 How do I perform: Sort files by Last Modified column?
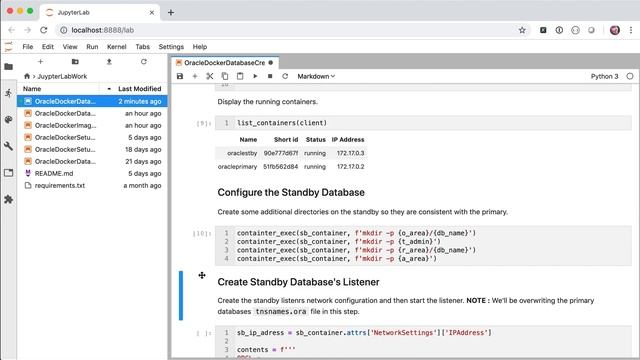pos(139,89)
